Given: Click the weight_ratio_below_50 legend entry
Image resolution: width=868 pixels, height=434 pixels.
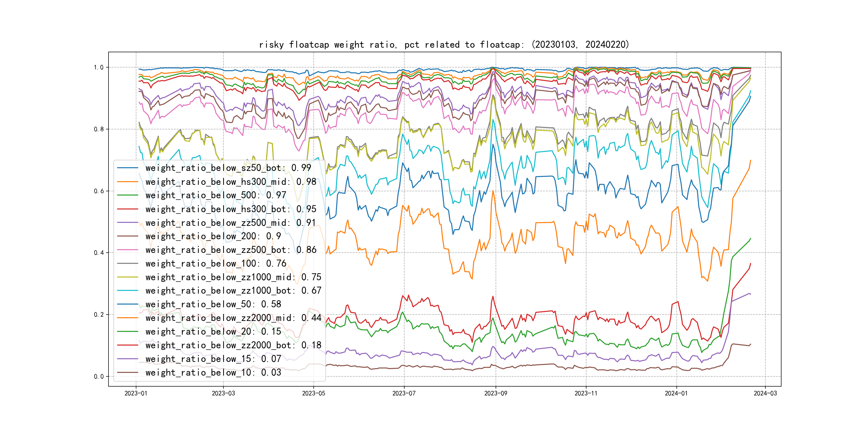Looking at the screenshot, I should point(213,304).
